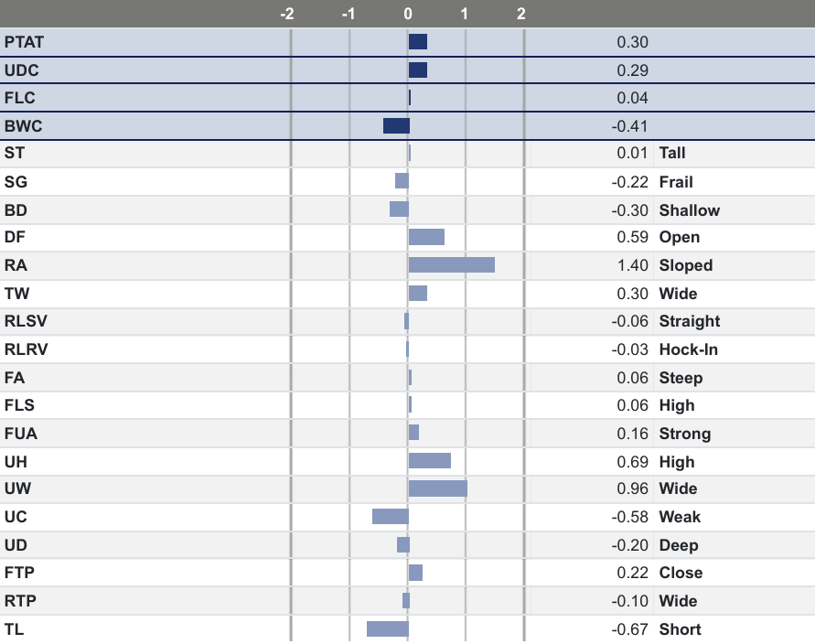815x644 pixels.
Task: Select the UC negative bar
Action: [x=391, y=517]
